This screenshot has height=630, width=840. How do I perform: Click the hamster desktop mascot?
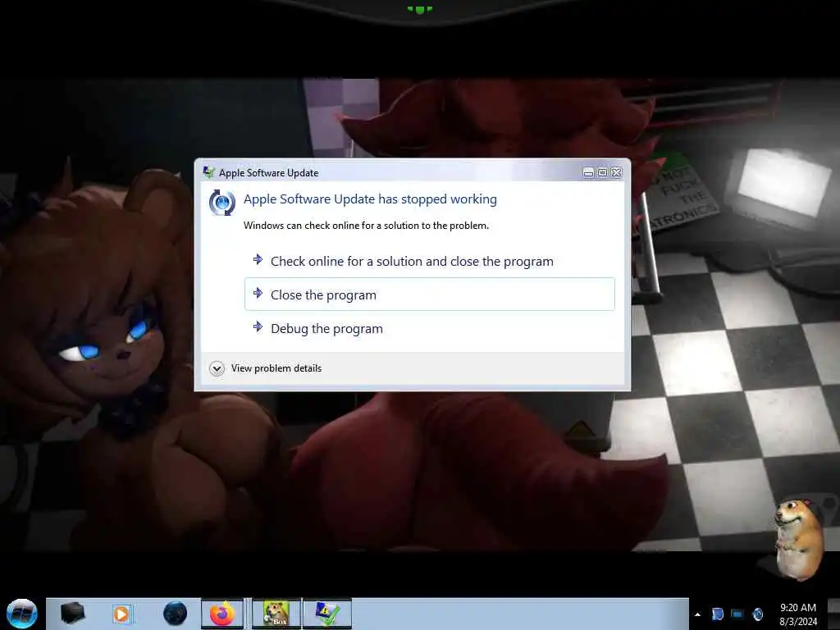coord(799,539)
